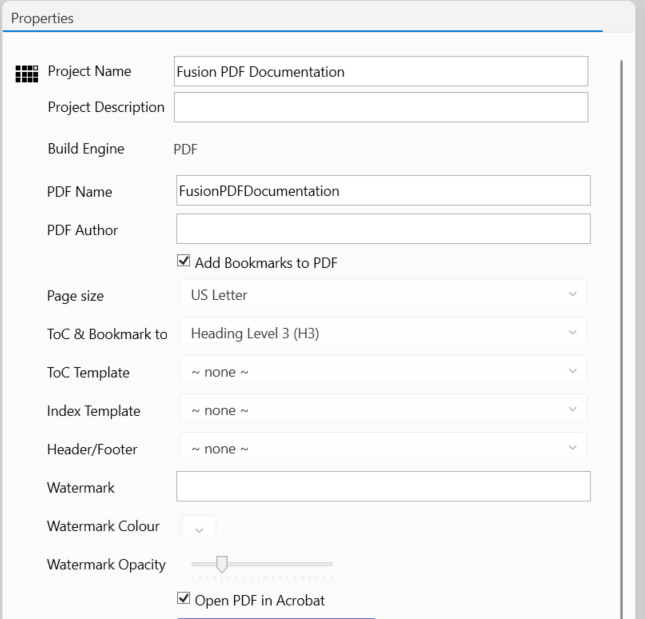This screenshot has height=619, width=645.
Task: Click into the Project Description field
Action: click(380, 107)
